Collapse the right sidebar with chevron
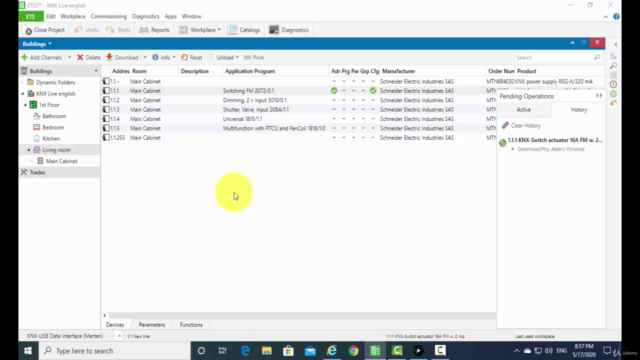The height and width of the screenshot is (360, 640). (x=616, y=44)
